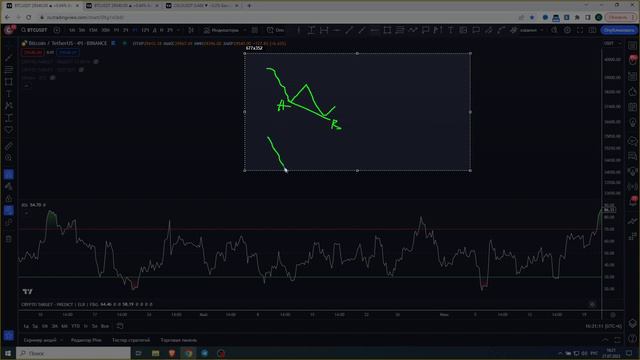The height and width of the screenshot is (360, 640).
Task: Open the Replay button
Action: coord(276,30)
